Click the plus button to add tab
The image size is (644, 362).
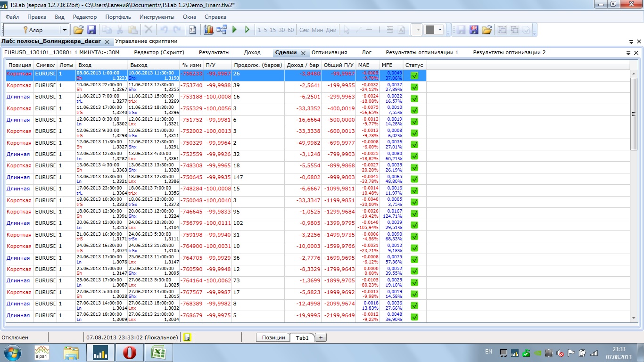321,337
